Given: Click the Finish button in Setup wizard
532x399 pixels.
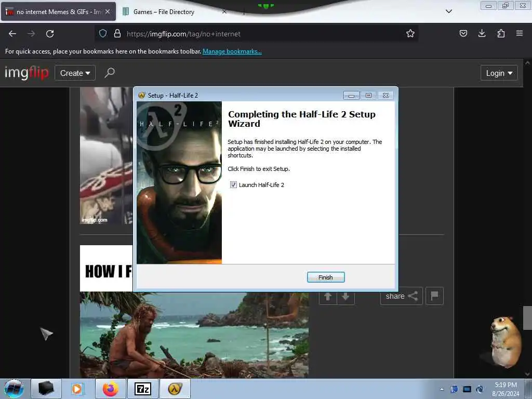Looking at the screenshot, I should (x=326, y=277).
